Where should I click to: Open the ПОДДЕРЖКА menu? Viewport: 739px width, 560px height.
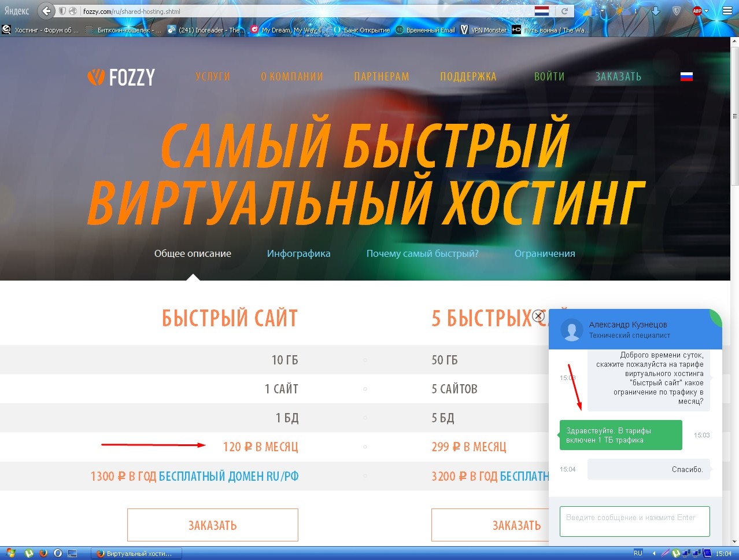tap(468, 76)
